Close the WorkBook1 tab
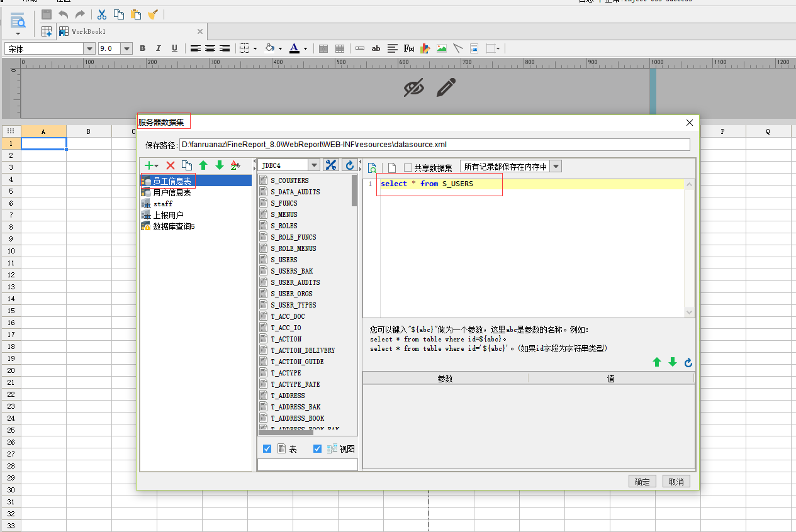The width and height of the screenshot is (796, 532). [200, 31]
